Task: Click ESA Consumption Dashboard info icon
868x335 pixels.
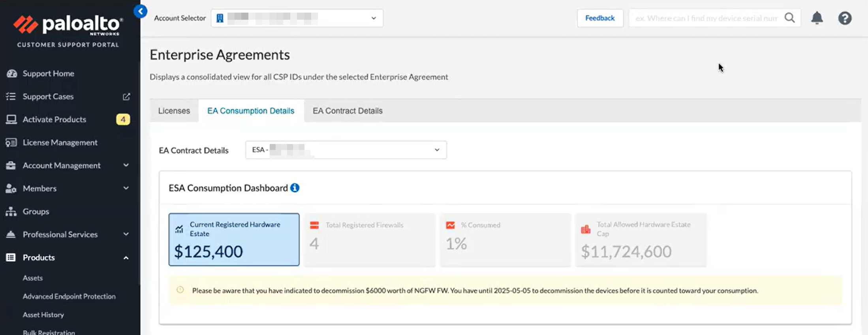Action: click(x=295, y=188)
